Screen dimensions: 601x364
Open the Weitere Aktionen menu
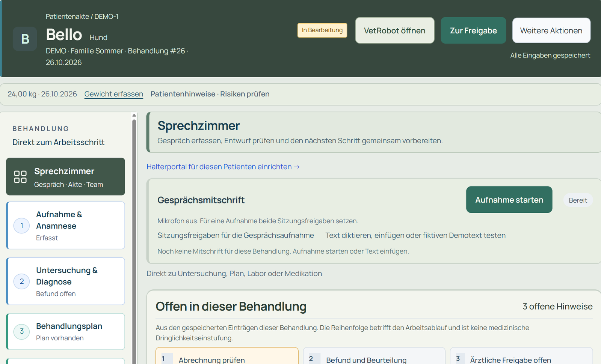pyautogui.click(x=551, y=30)
